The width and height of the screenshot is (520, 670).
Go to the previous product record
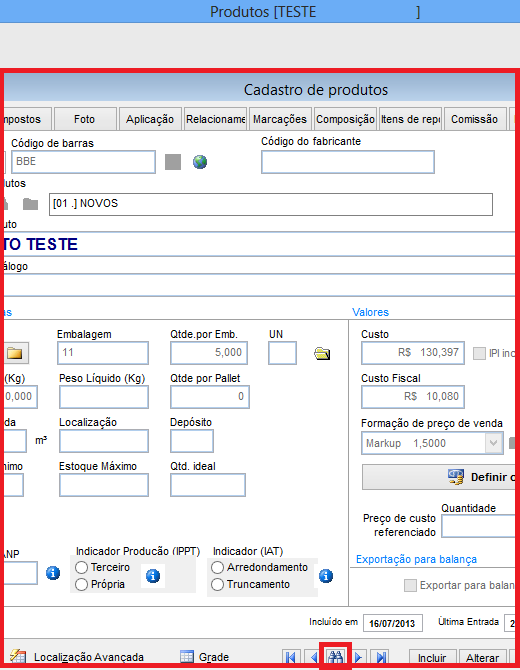pyautogui.click(x=314, y=657)
